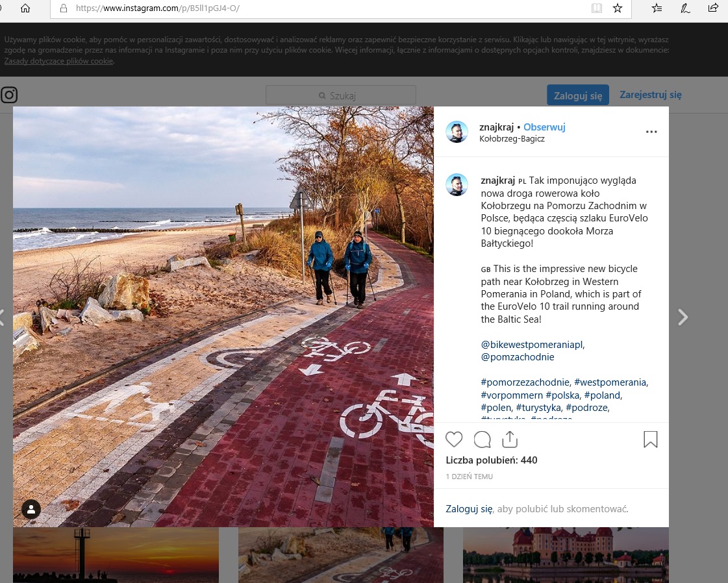Open browser reading view icon

[x=596, y=8]
